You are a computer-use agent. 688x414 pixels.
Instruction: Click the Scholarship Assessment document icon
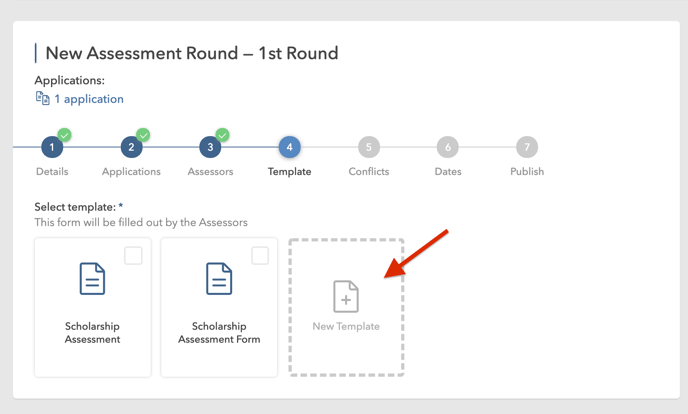(92, 279)
